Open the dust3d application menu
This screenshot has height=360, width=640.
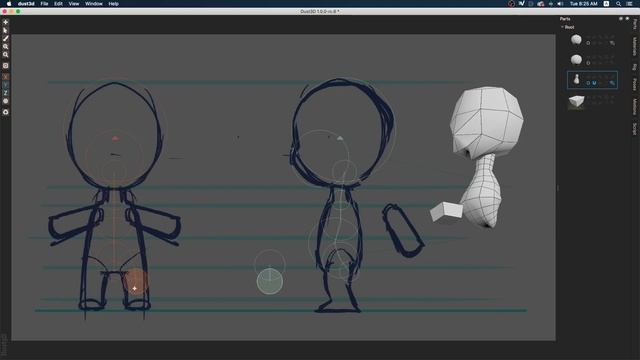[26, 4]
